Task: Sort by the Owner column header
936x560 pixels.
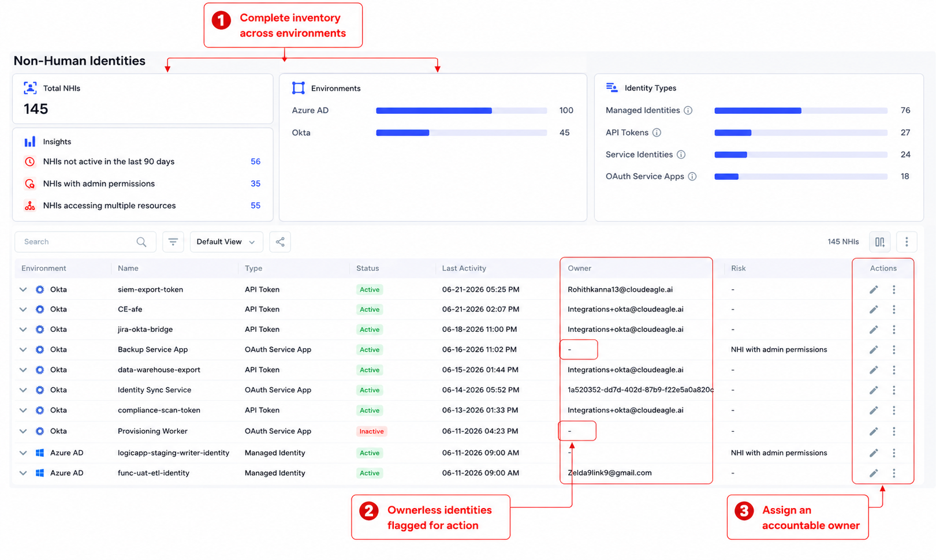Action: click(580, 268)
